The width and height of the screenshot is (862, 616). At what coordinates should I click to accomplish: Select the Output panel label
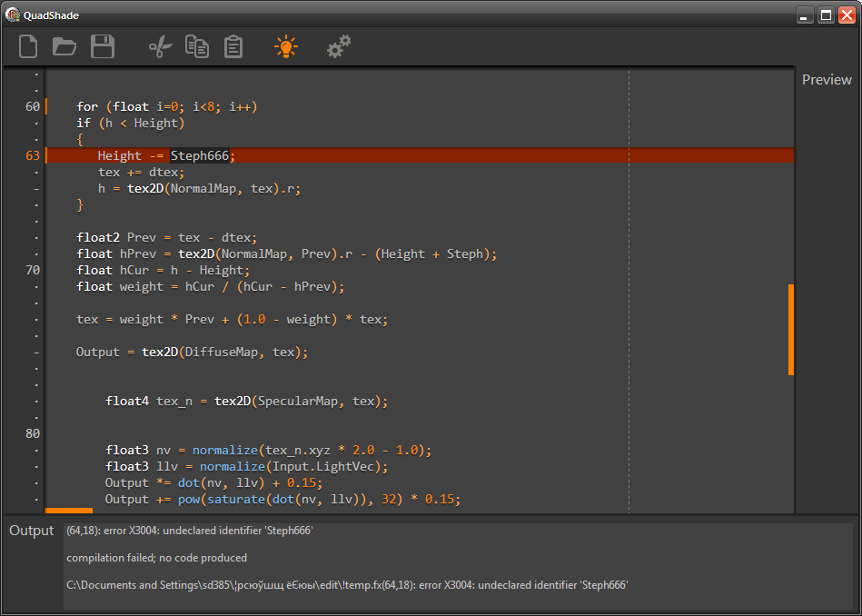point(31,531)
